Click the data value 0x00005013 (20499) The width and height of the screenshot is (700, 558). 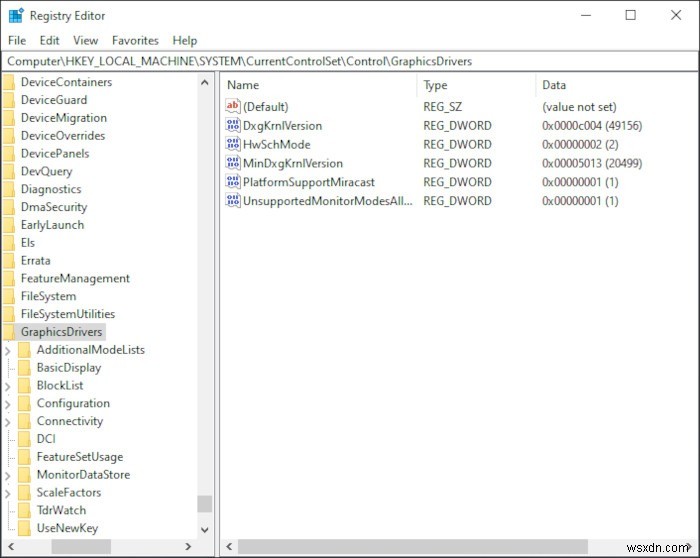(592, 163)
